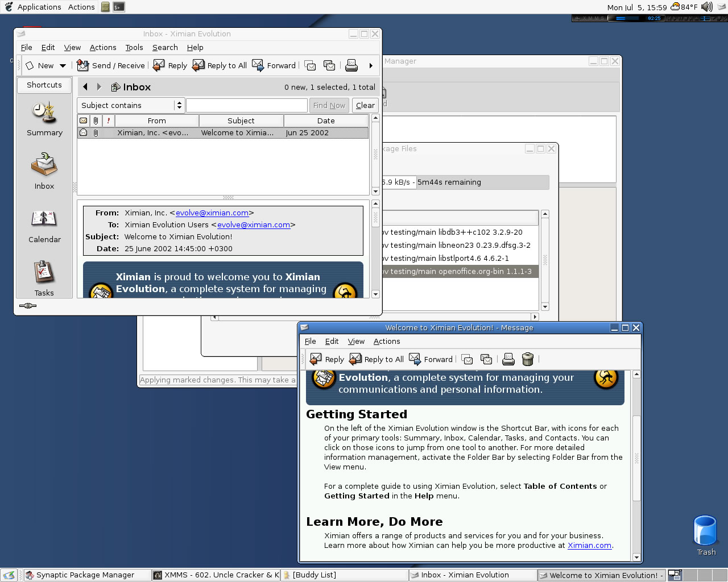
Task: Expand the Inbox toolbar overflow arrow
Action: coord(371,66)
